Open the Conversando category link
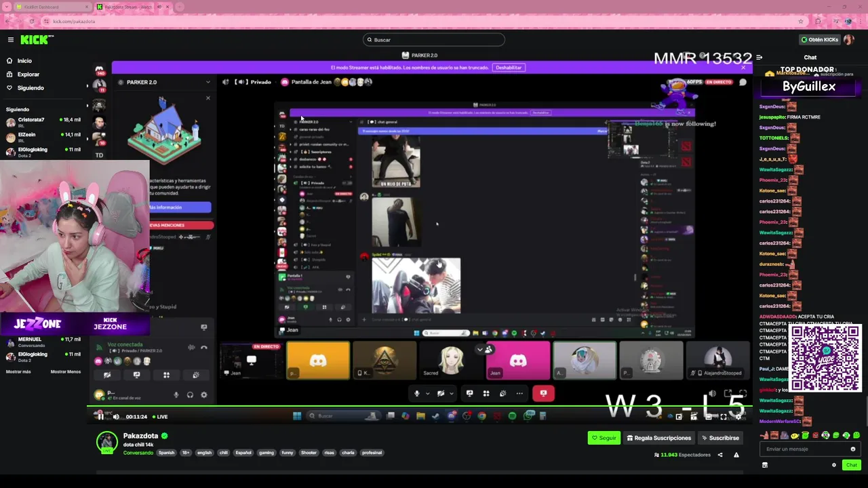 (x=138, y=453)
